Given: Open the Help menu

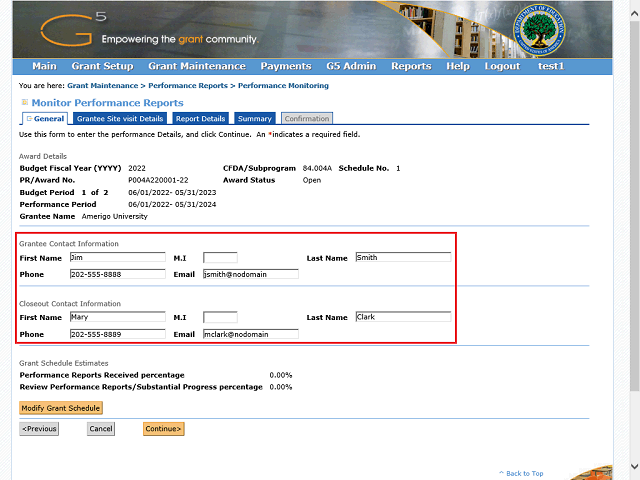Looking at the screenshot, I should click(458, 66).
